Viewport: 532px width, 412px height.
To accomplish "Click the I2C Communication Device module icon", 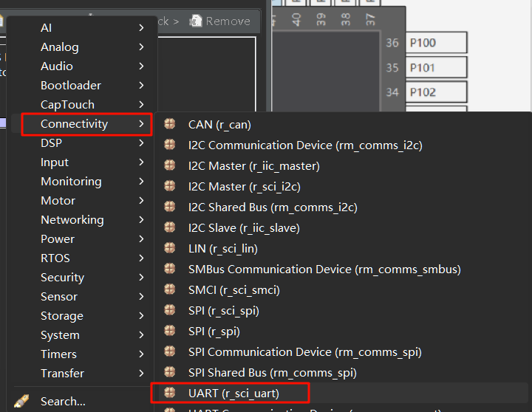I will 170,145.
